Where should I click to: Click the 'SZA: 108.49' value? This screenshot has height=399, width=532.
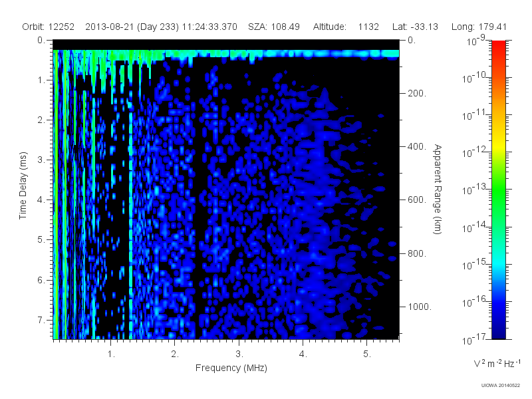(x=274, y=27)
